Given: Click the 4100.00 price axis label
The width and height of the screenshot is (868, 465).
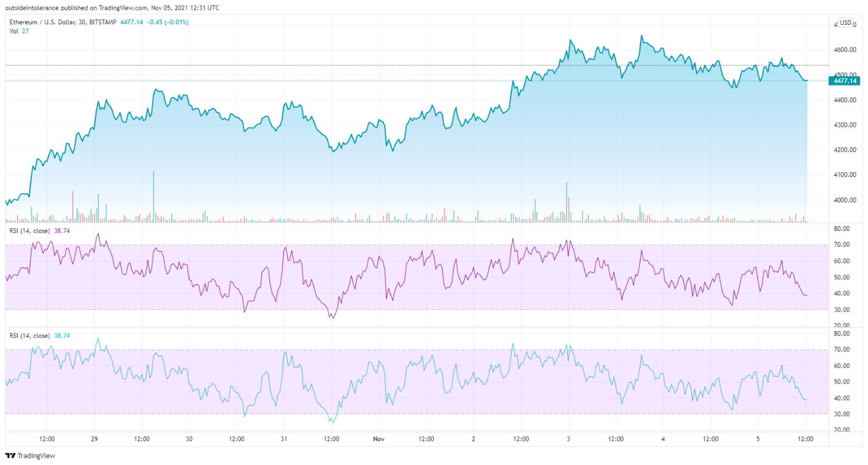Looking at the screenshot, I should (x=844, y=175).
